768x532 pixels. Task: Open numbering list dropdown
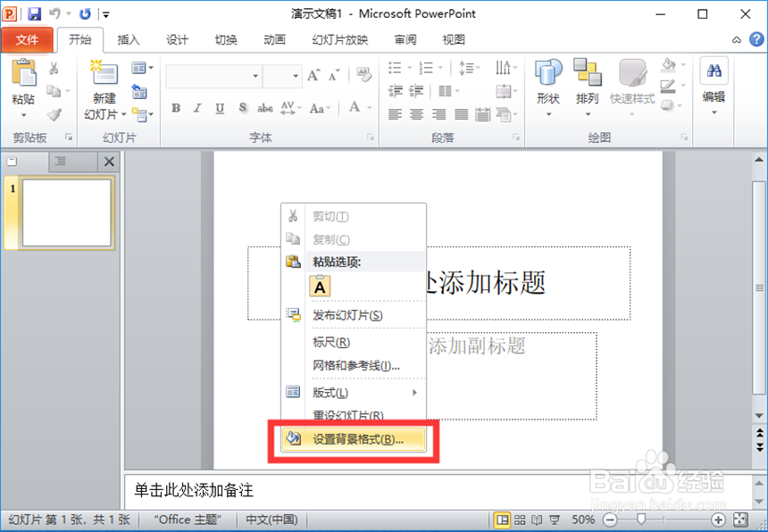pos(440,68)
